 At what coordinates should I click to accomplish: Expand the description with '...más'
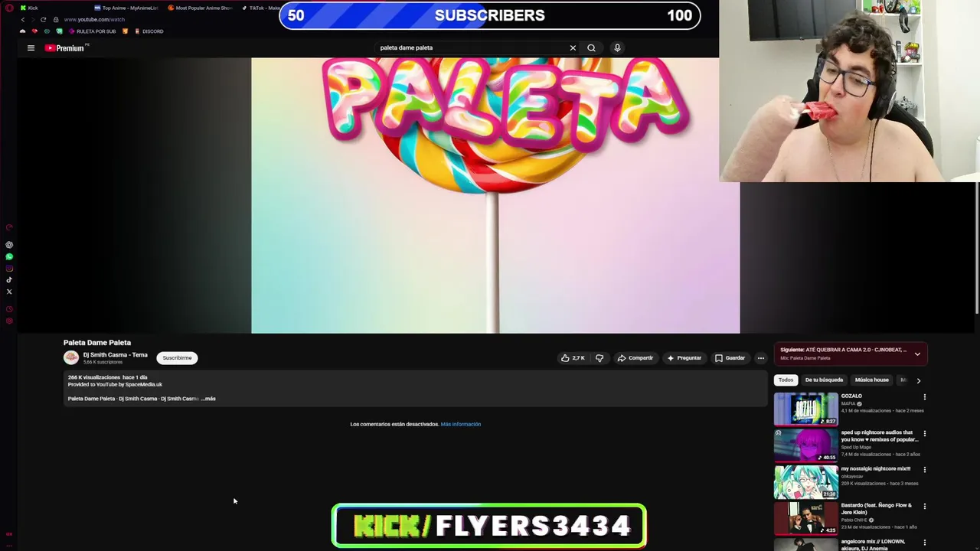[x=208, y=399]
